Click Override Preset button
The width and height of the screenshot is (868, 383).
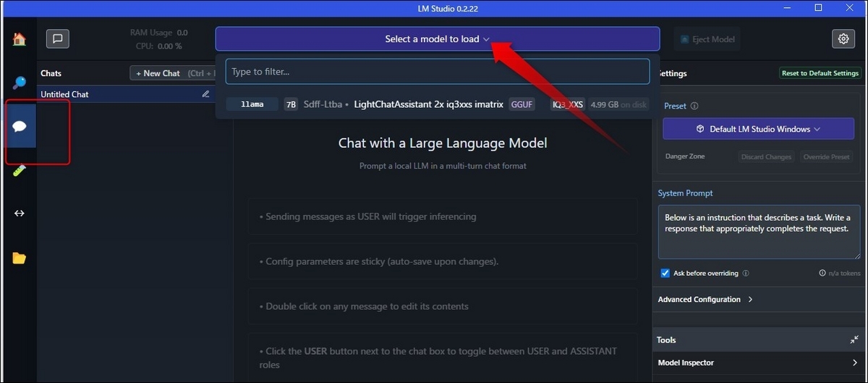[x=826, y=156]
